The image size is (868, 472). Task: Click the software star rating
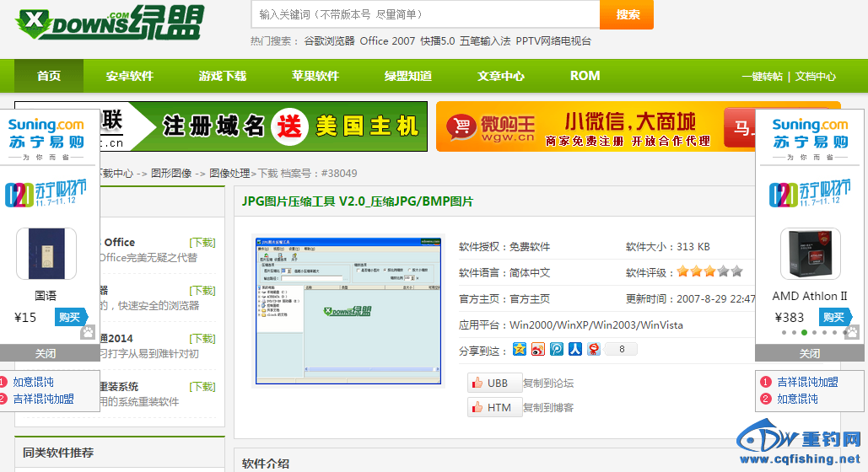(x=709, y=271)
